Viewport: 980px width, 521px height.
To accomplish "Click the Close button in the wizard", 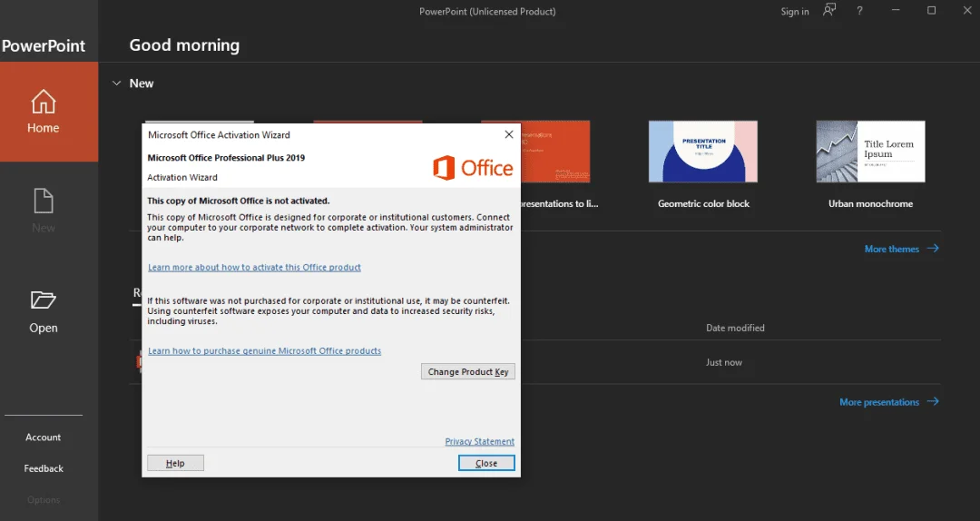I will [x=486, y=463].
